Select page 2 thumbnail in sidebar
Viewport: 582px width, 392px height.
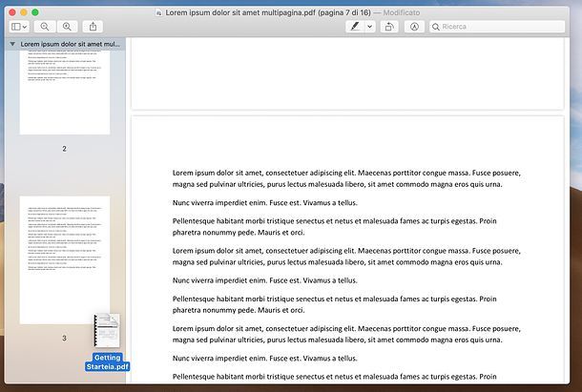65,93
